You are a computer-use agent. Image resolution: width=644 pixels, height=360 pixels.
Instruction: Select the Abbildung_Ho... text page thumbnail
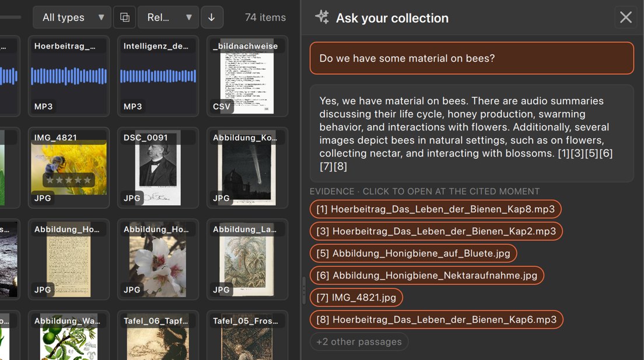click(x=69, y=259)
